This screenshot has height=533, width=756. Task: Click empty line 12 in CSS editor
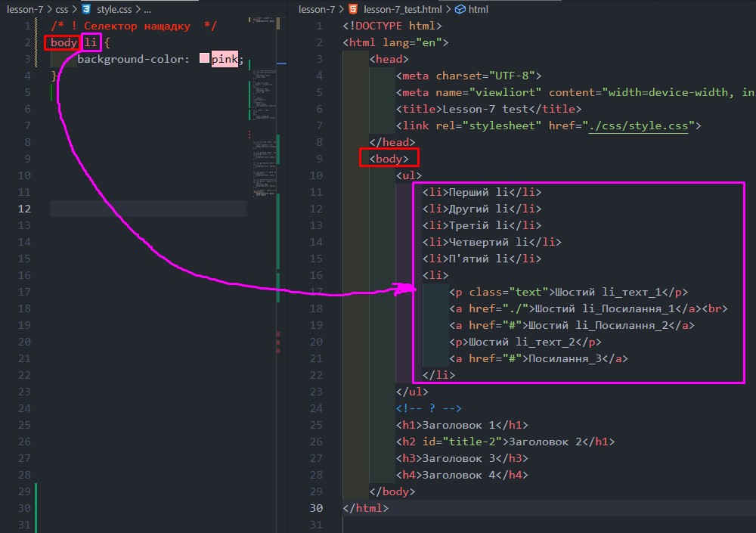(x=148, y=209)
